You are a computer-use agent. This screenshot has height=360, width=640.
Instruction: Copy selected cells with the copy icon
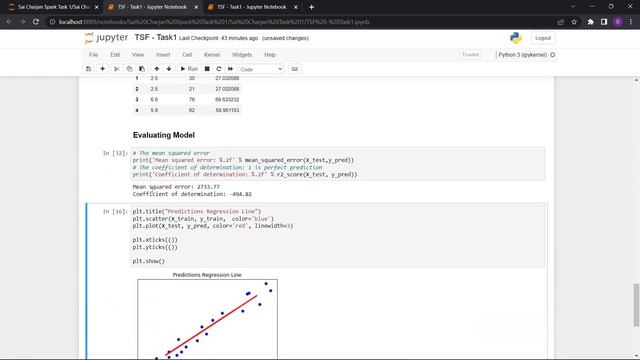tap(129, 69)
